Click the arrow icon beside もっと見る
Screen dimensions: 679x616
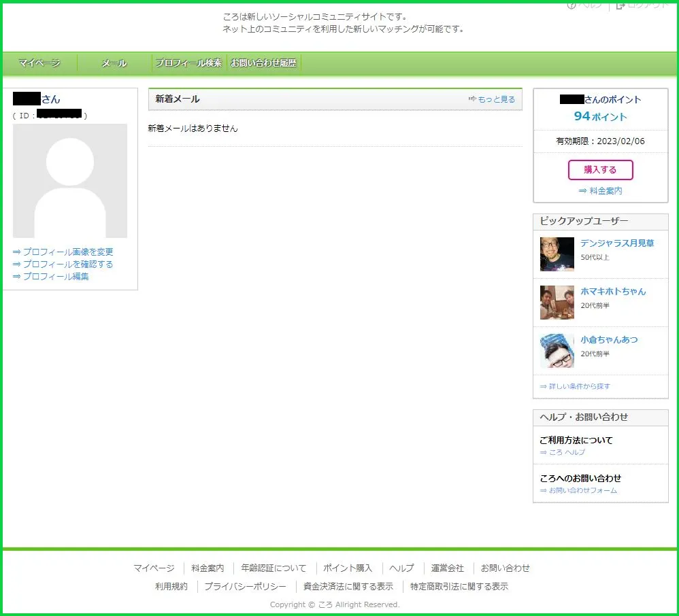[x=473, y=99]
